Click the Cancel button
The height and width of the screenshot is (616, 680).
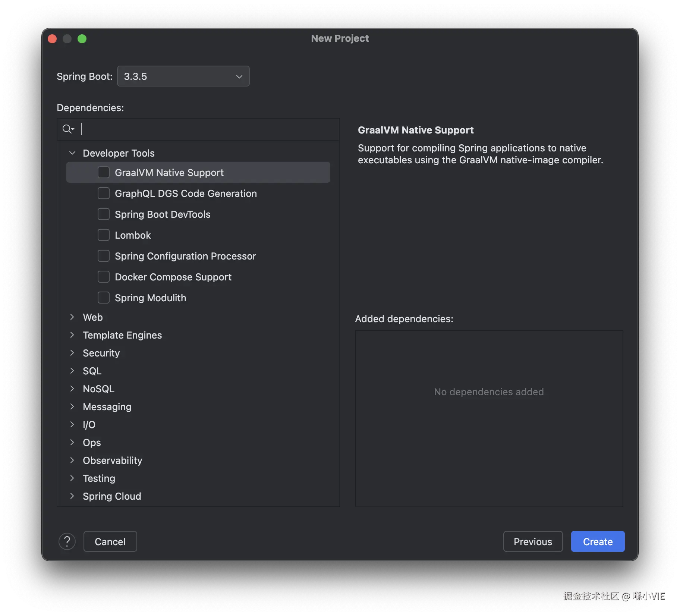point(110,541)
